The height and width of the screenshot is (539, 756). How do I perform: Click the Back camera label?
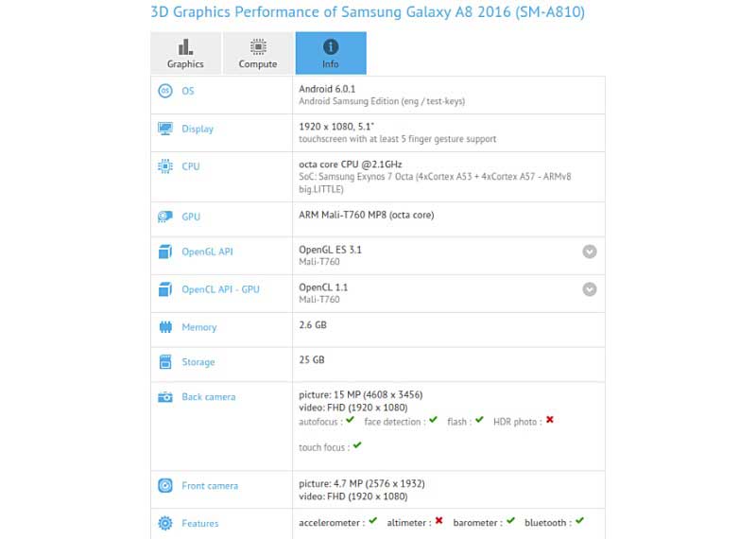pos(209,396)
